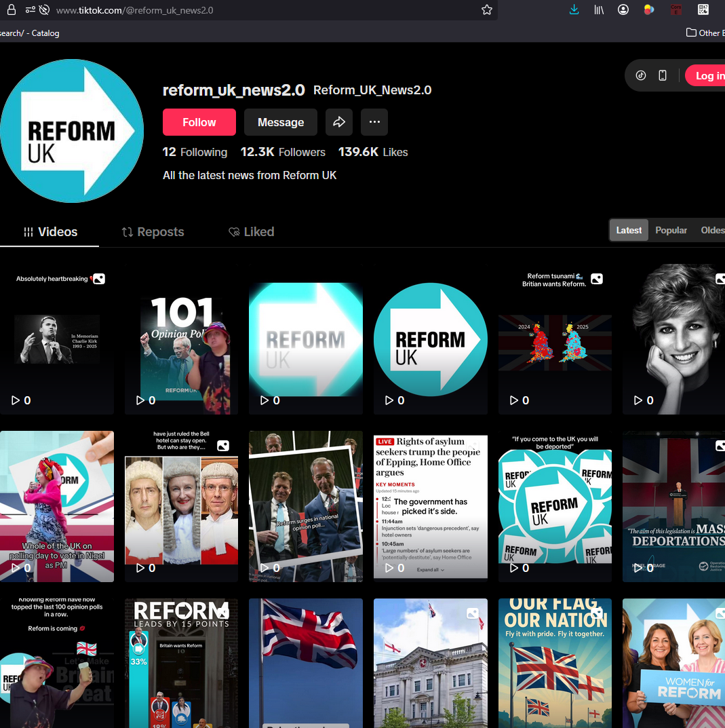Screen dimensions: 725x728
Task: Click the red CORS extension icon
Action: point(675,9)
